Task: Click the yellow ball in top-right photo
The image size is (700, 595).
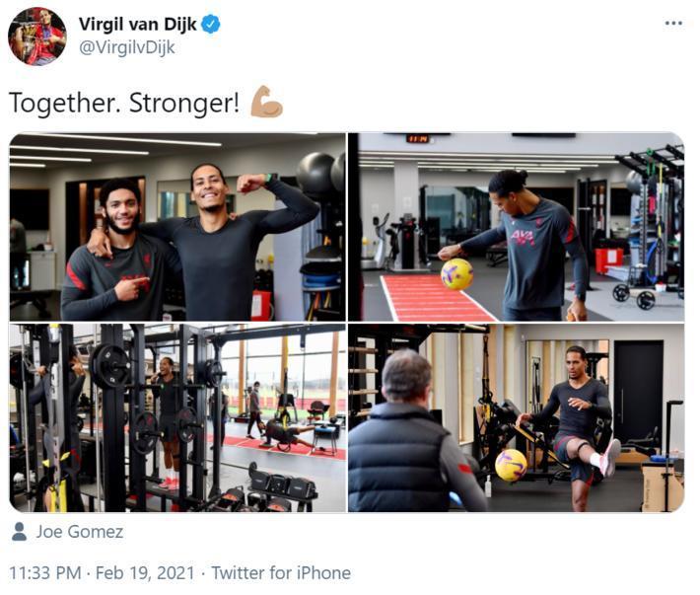Action: (x=456, y=274)
